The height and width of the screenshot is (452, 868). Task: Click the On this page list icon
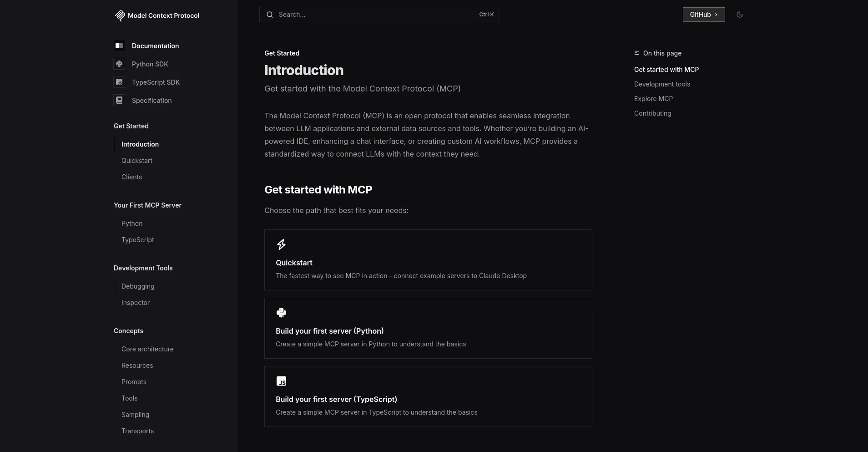coord(637,53)
